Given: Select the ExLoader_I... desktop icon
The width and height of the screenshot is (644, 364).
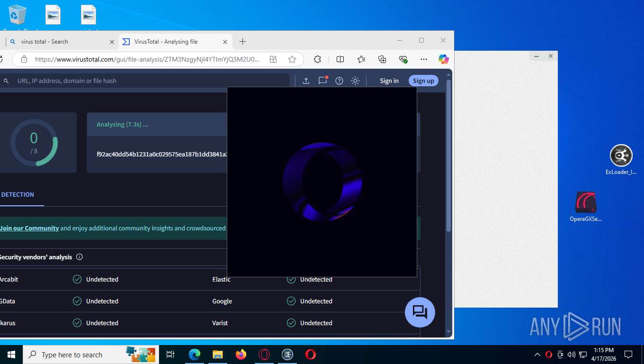Looking at the screenshot, I should (x=621, y=160).
